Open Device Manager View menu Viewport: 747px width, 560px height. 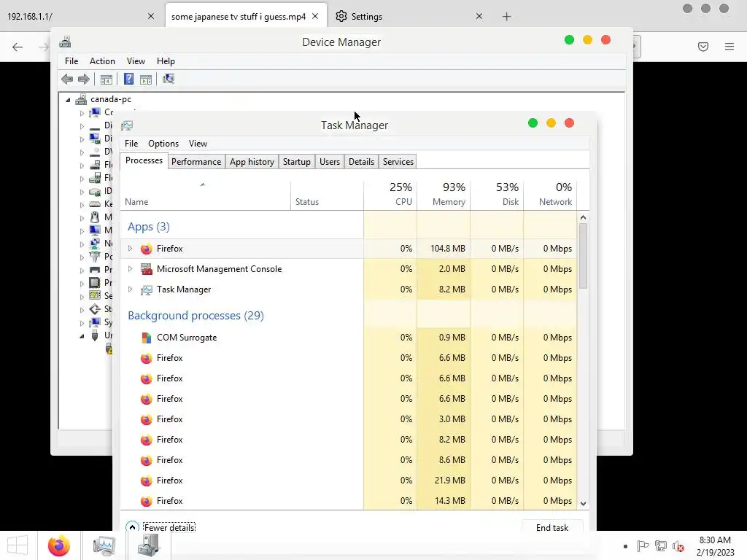point(136,61)
